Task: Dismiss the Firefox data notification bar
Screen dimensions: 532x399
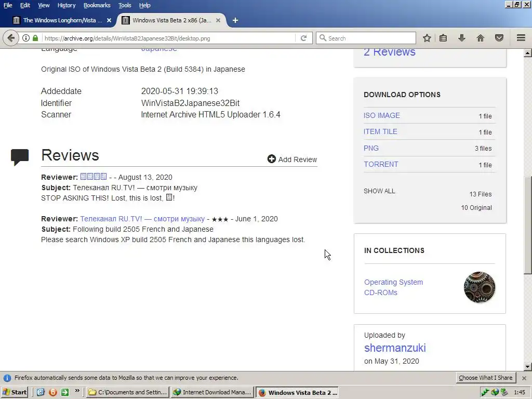Action: (x=524, y=378)
